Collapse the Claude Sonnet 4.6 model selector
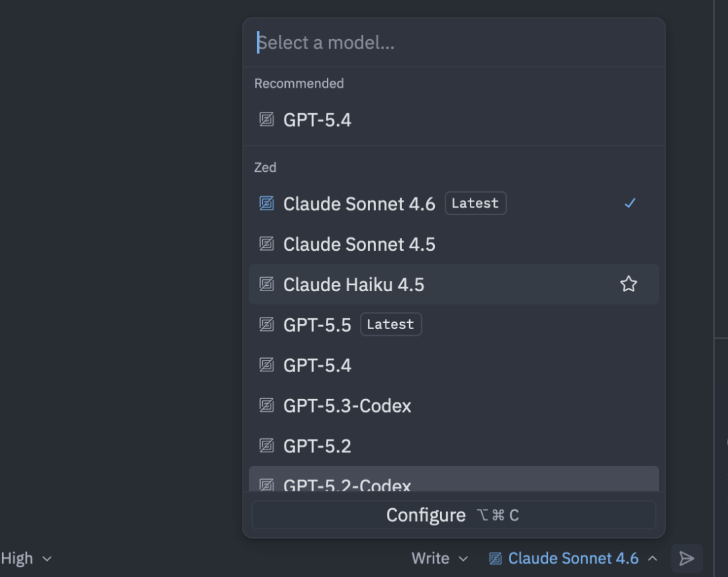Image resolution: width=728 pixels, height=577 pixels. (x=574, y=558)
